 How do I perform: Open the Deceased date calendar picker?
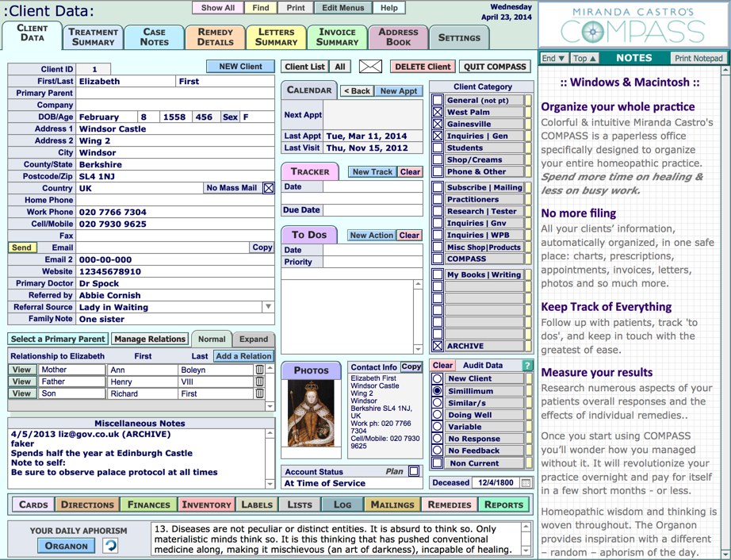click(526, 482)
